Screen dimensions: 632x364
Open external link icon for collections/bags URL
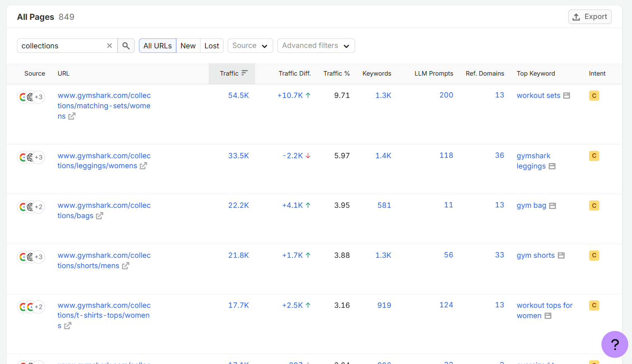tap(100, 216)
